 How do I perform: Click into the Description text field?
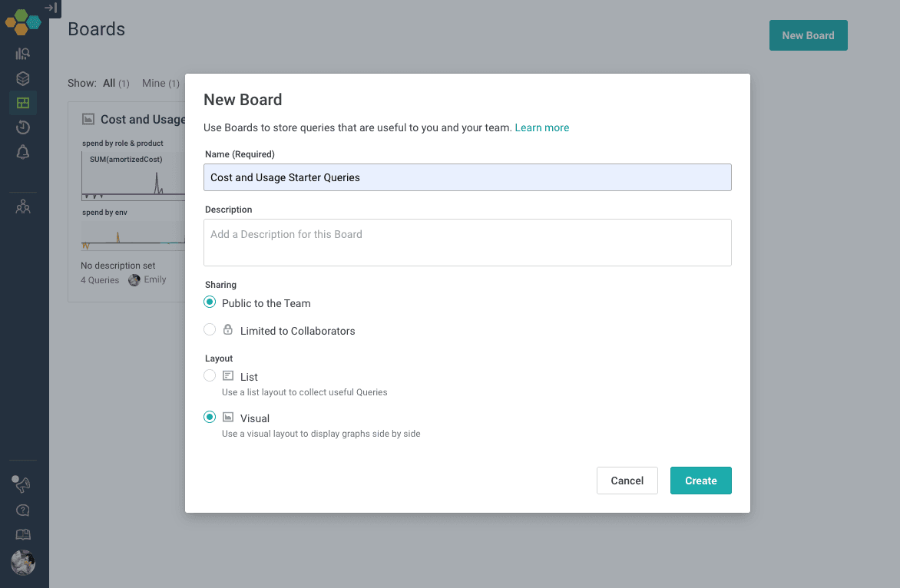coord(467,243)
